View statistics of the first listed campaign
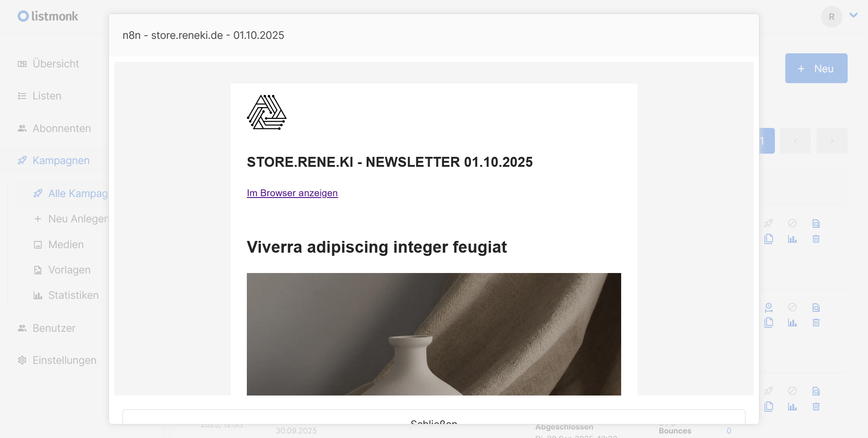The image size is (868, 438). [x=792, y=239]
